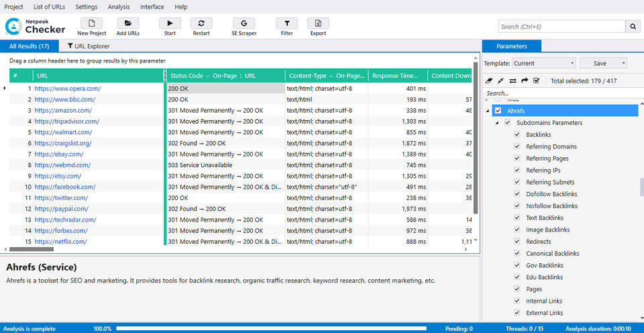This screenshot has height=333, width=644.
Task: Select the 503 Service Unavailable cell
Action: point(225,165)
